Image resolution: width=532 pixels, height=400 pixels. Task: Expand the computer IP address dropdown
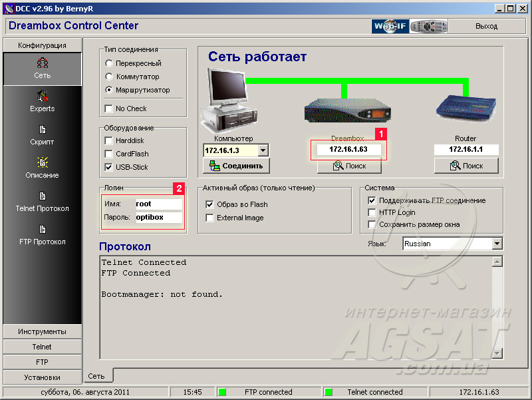[263, 150]
